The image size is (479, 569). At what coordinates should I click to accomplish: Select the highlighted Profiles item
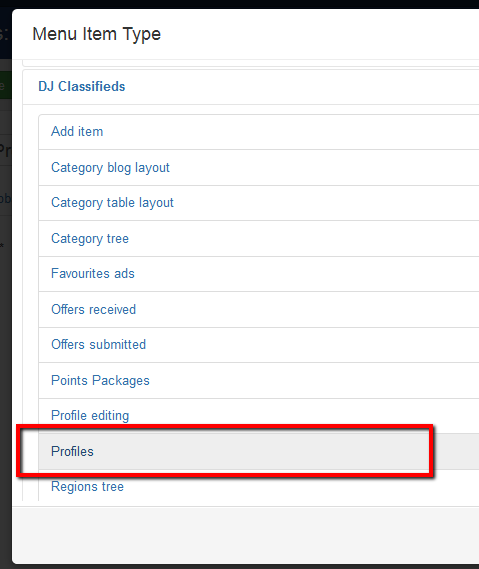click(x=259, y=451)
